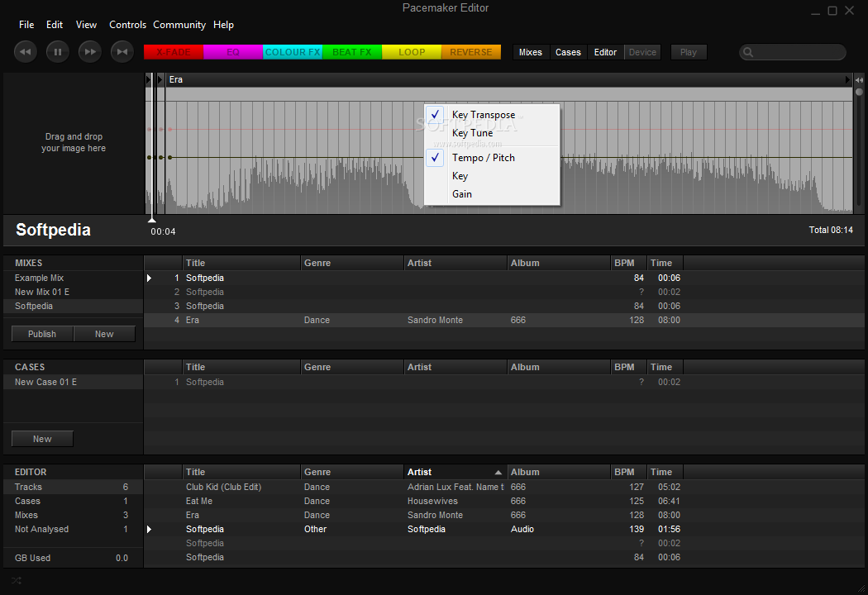Image resolution: width=868 pixels, height=595 pixels.
Task: Select the Eat Me track row
Action: (503, 501)
